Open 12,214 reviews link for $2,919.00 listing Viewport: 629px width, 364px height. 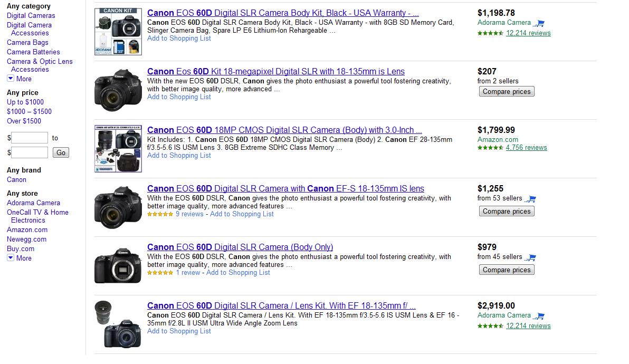(x=528, y=326)
